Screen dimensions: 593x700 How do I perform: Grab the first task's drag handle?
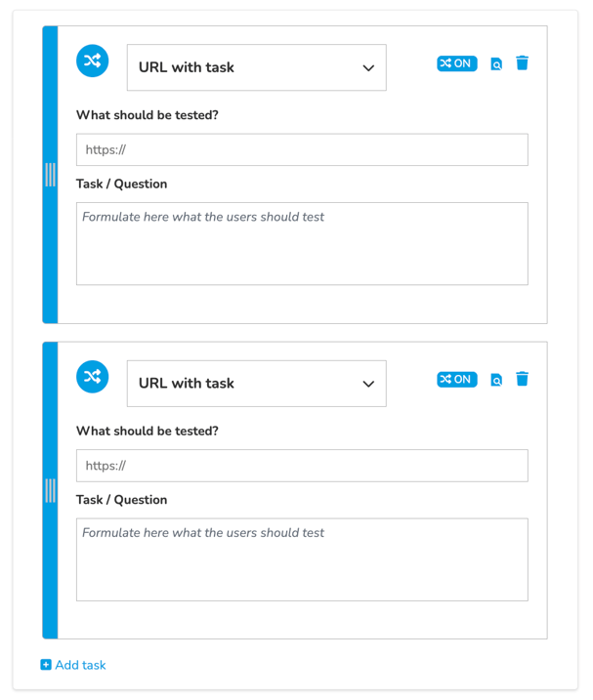tap(51, 175)
